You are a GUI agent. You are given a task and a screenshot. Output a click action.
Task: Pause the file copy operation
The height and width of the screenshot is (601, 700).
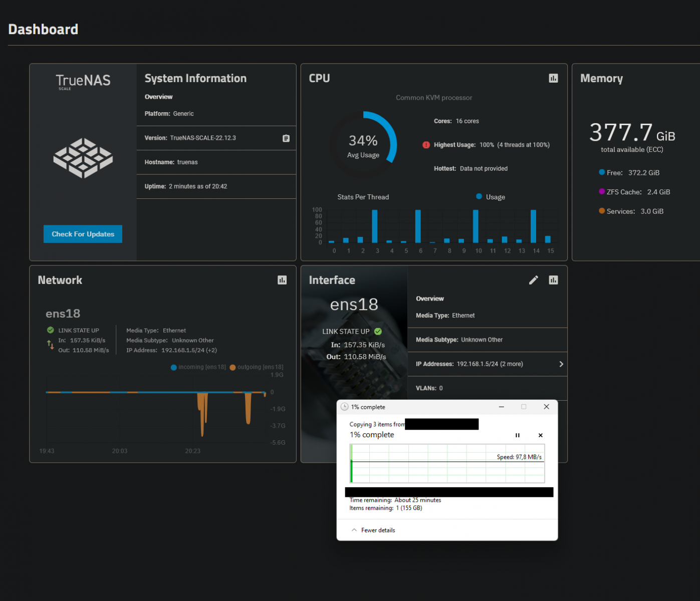pos(518,435)
